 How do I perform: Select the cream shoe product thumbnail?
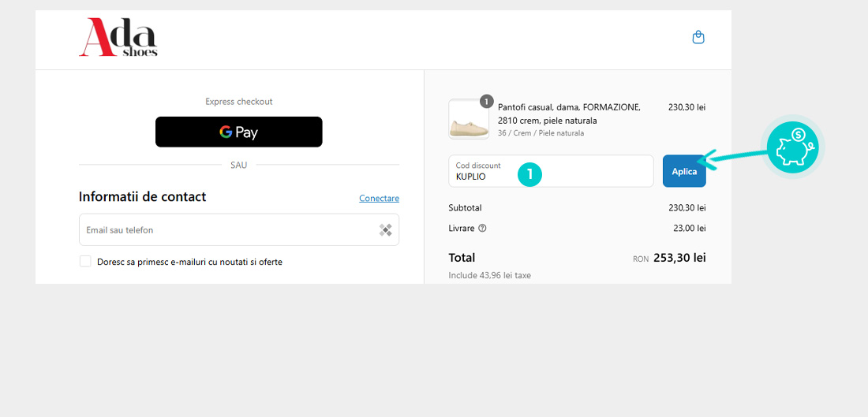point(469,119)
